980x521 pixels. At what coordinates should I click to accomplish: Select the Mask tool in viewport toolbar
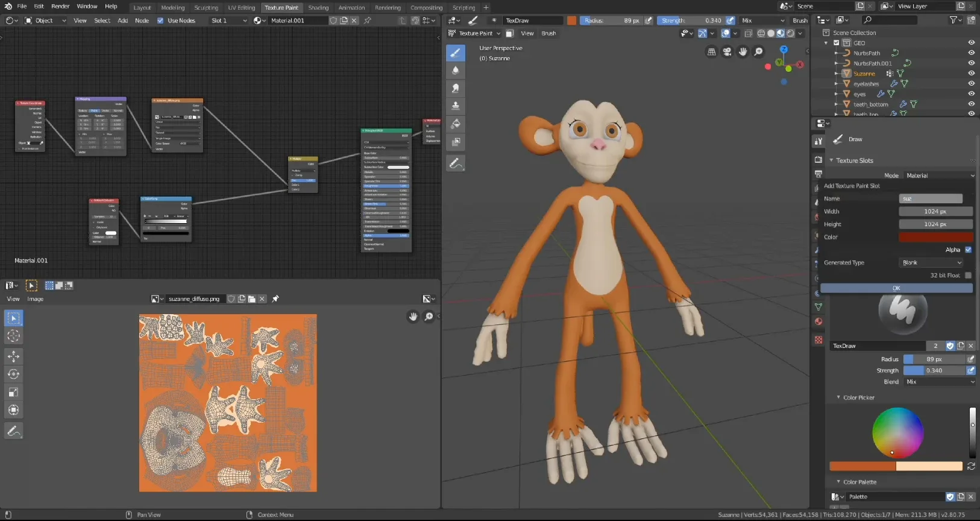coord(456,142)
